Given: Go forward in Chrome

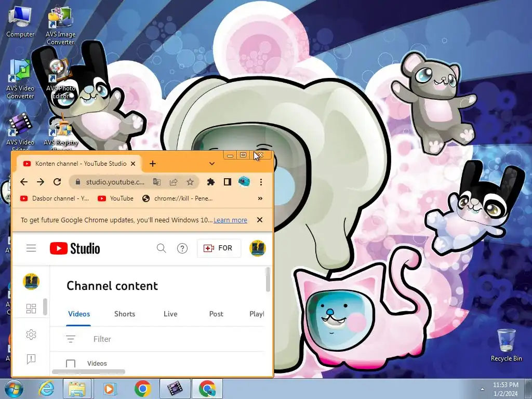Looking at the screenshot, I should pyautogui.click(x=41, y=182).
